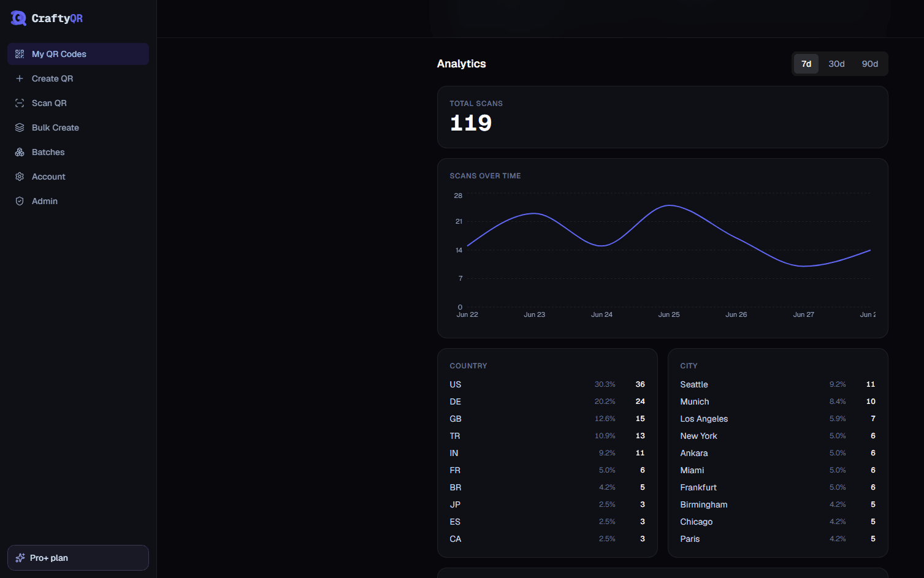Click the 9.2% value for Seattle
This screenshot has width=924, height=578.
pos(838,384)
